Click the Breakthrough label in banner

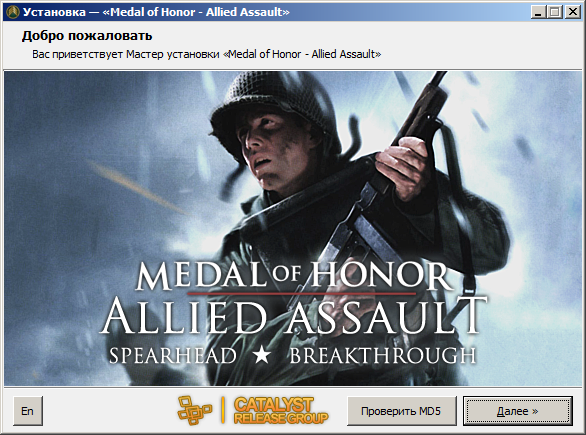[383, 356]
